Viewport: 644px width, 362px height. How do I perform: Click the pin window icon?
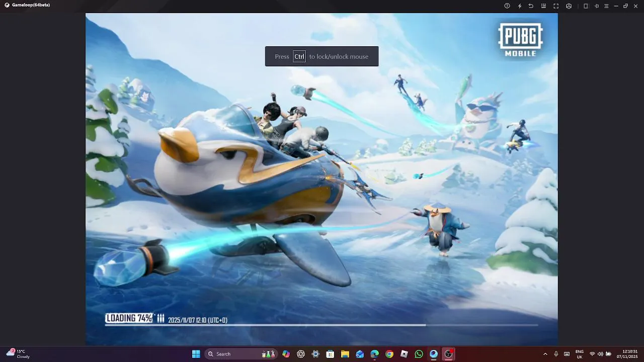[x=597, y=6]
